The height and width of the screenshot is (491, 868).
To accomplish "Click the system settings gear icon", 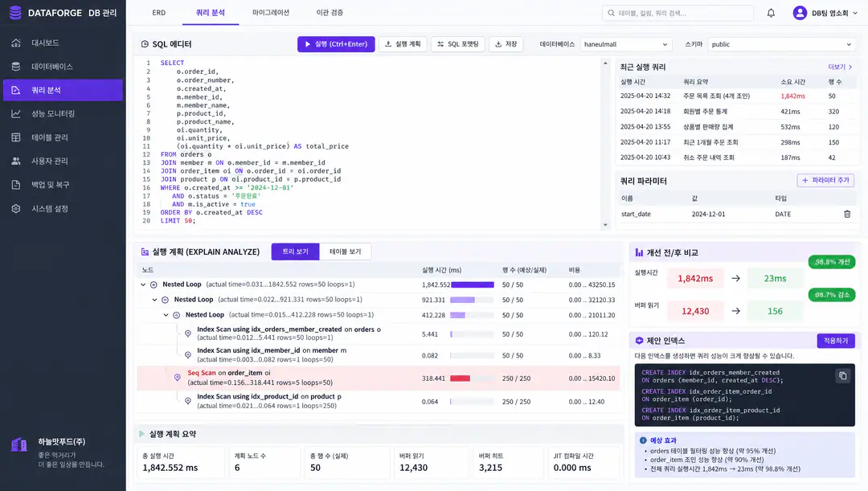I will tap(16, 209).
